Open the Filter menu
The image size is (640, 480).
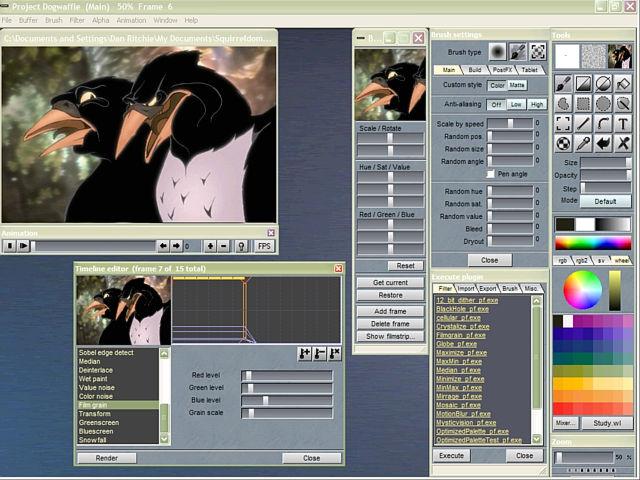pyautogui.click(x=77, y=20)
